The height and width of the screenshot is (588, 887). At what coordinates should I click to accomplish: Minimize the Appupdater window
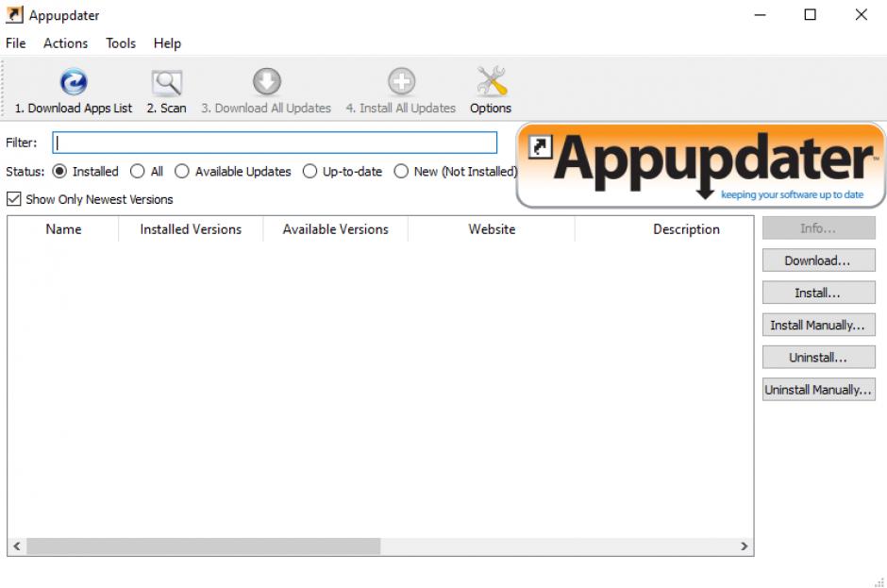(x=761, y=15)
